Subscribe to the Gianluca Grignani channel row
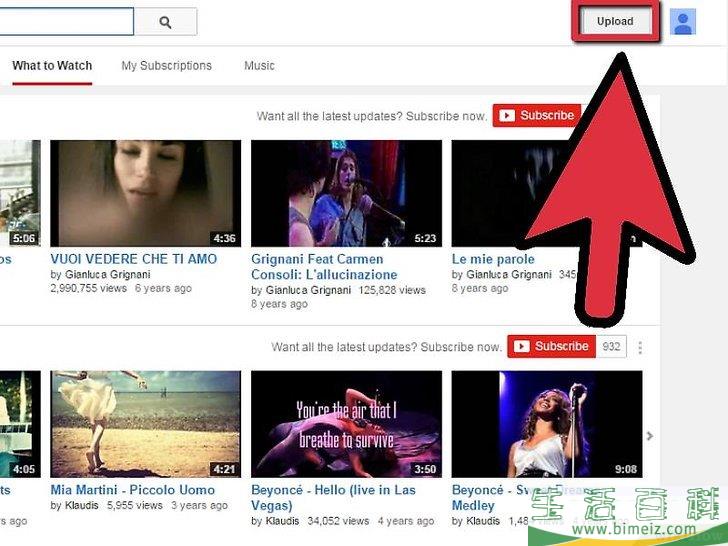Screen dimensions: 728x546 (x=537, y=115)
